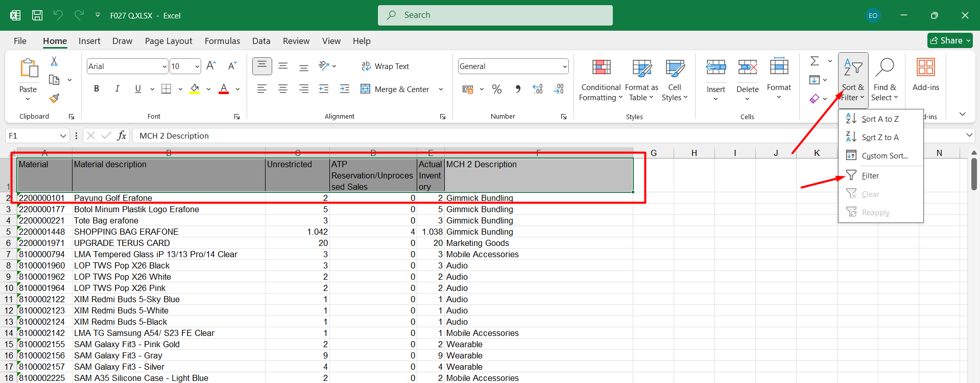Toggle Italic formatting
The height and width of the screenshot is (383, 980).
(x=117, y=89)
